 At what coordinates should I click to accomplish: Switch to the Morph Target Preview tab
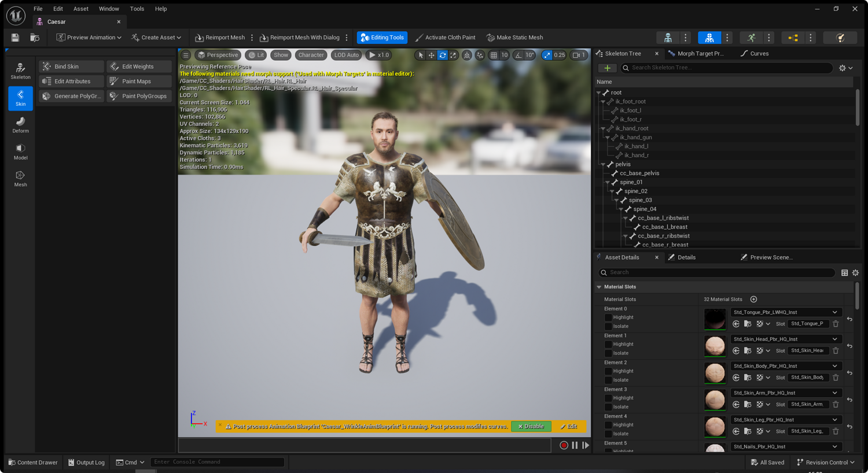point(696,54)
